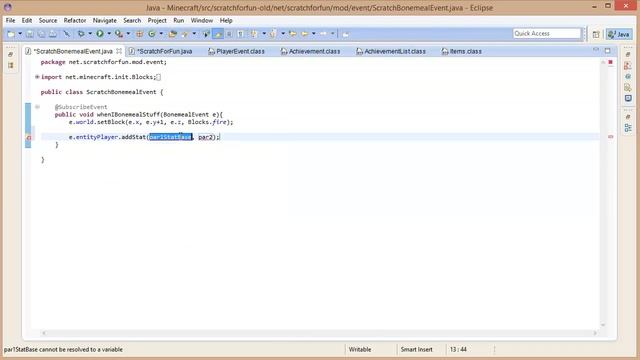Maximize the editor area
640x360 pixels.
coord(607,50)
